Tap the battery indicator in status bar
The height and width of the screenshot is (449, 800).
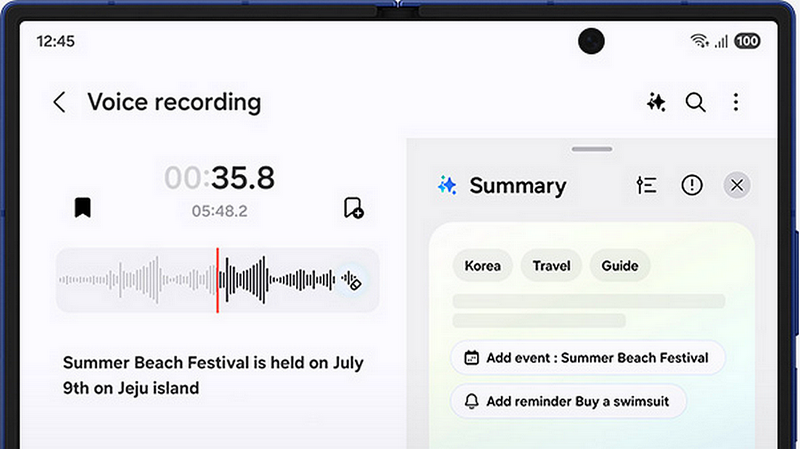click(747, 41)
